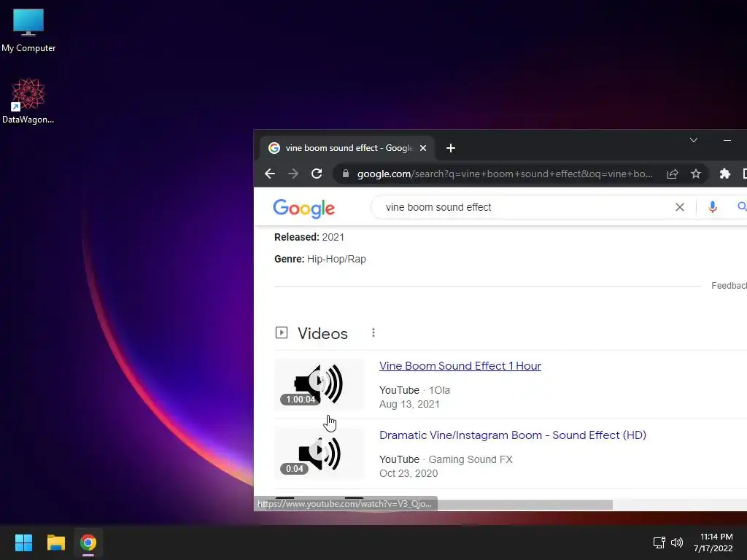Open the DataWagon desktop shortcut
The height and width of the screenshot is (560, 747).
tap(28, 101)
